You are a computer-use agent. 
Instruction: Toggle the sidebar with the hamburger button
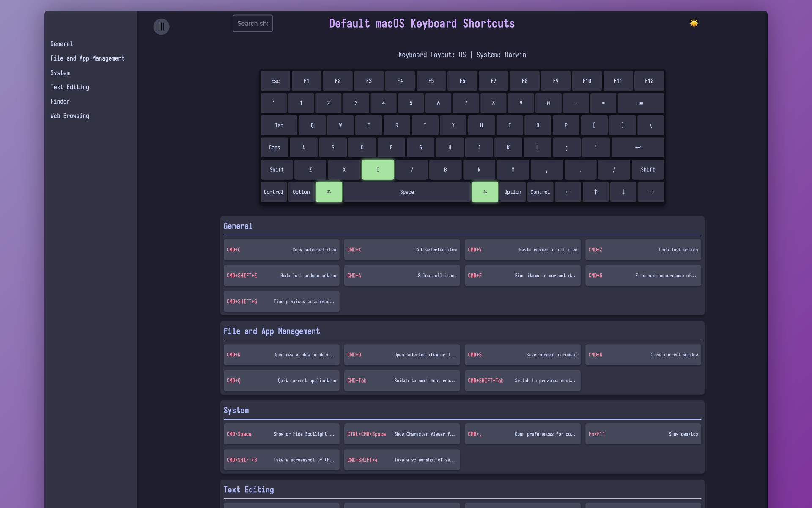pyautogui.click(x=161, y=27)
